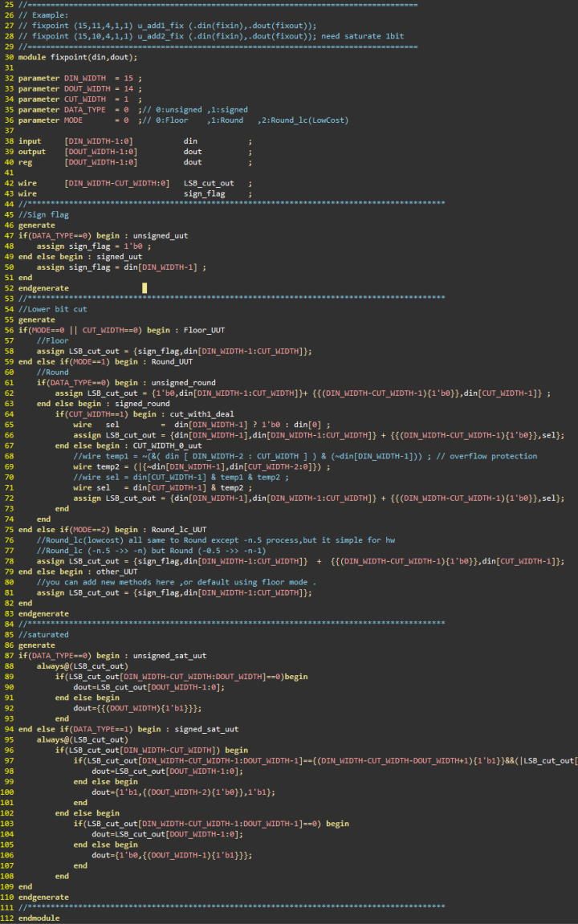Click the yellow cursor block after endgenerate
578x924 pixels.
144,287
